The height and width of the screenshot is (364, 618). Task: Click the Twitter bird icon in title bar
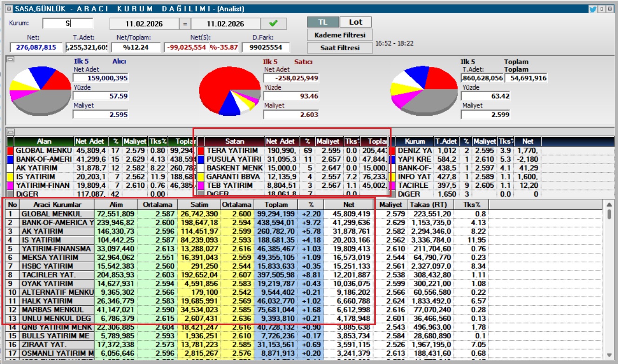pyautogui.click(x=592, y=9)
